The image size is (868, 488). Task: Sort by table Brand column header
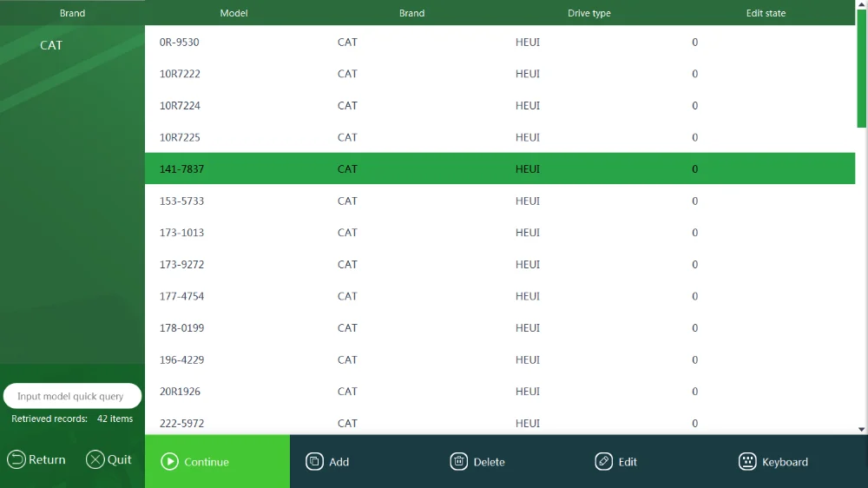[411, 13]
